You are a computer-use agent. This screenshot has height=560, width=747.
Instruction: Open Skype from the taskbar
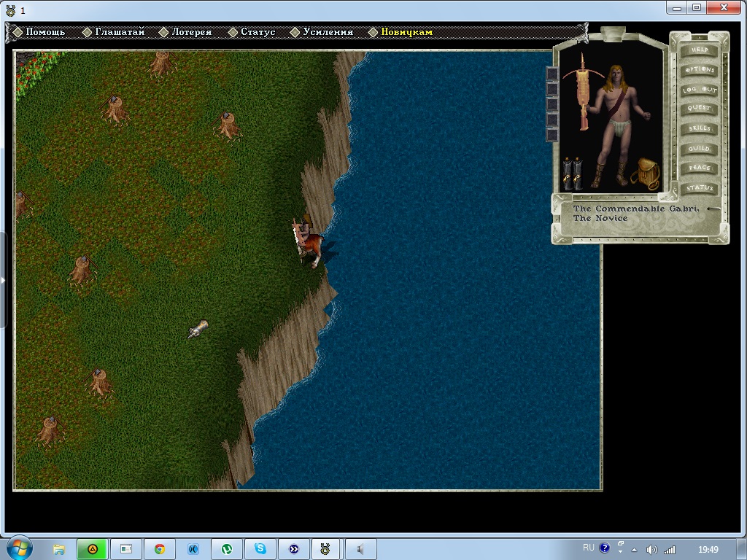(x=260, y=549)
